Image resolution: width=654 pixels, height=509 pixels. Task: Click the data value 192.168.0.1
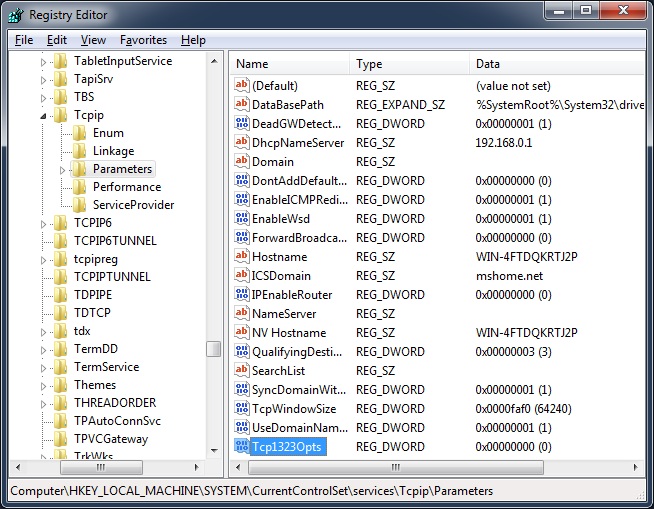point(504,143)
